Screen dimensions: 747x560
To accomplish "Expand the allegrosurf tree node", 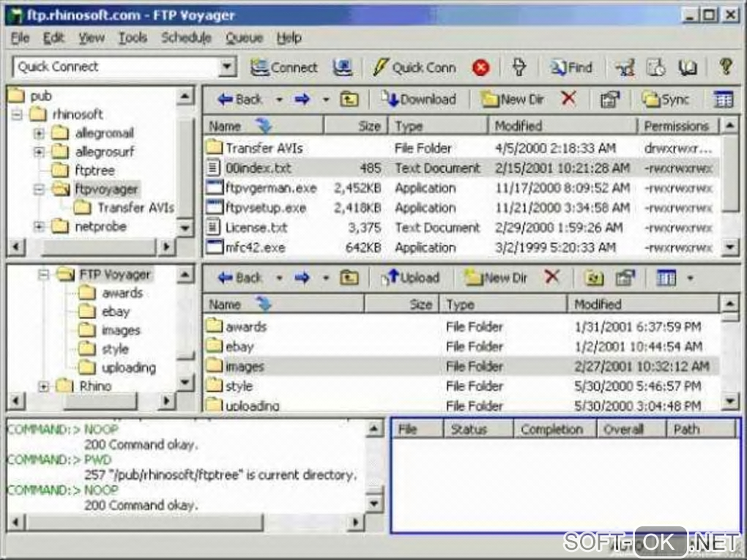I will coord(39,152).
